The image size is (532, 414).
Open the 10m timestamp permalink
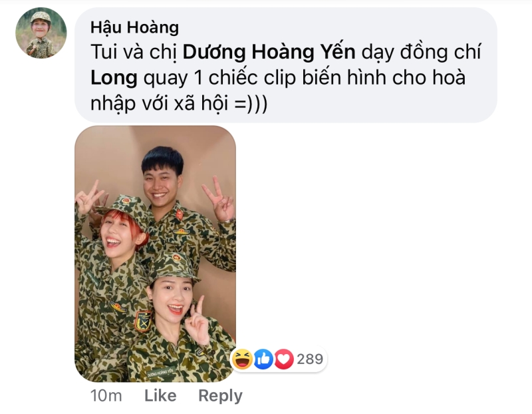106,395
